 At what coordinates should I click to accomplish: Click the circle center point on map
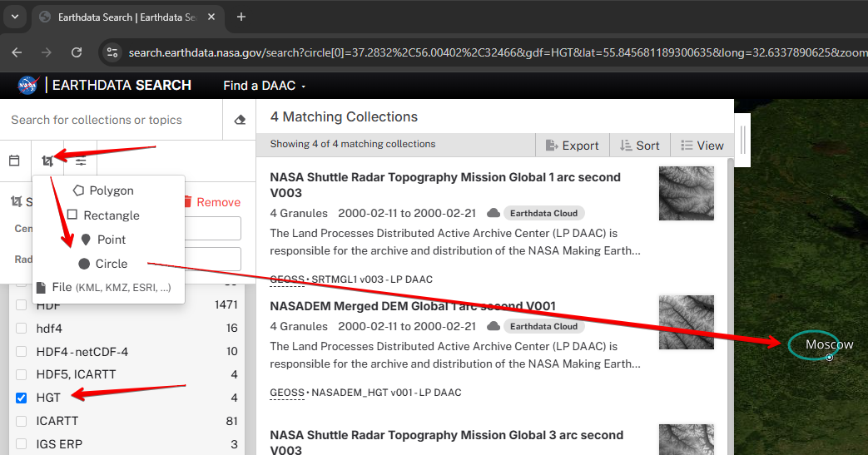click(829, 358)
